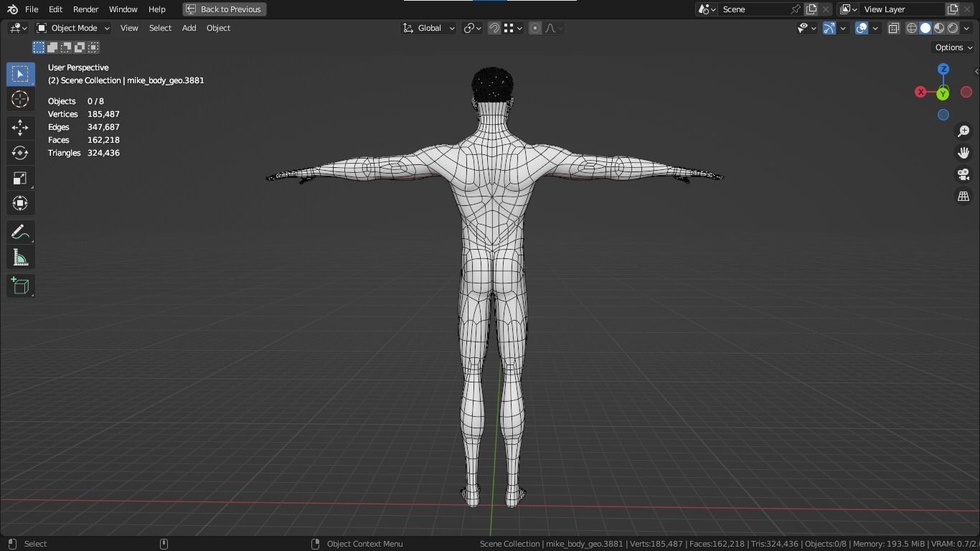Switch to material preview shading
980x551 pixels.
[x=939, y=28]
